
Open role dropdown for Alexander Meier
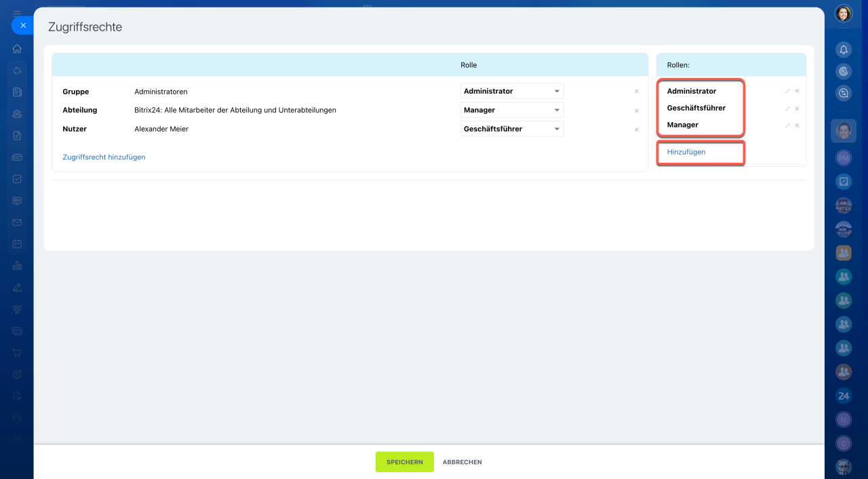click(512, 129)
